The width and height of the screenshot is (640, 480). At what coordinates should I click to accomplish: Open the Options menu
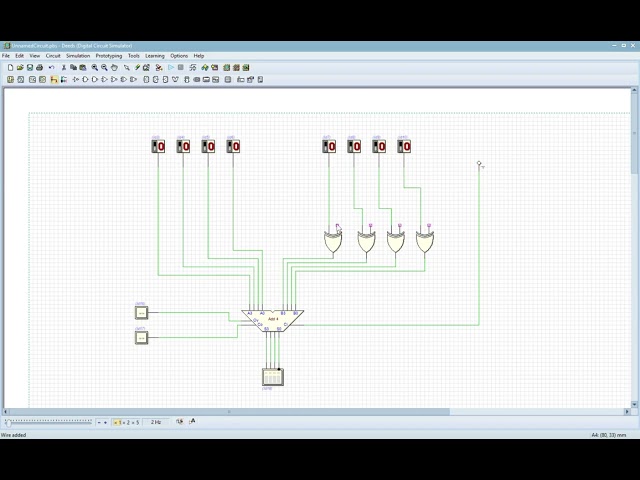coord(179,56)
